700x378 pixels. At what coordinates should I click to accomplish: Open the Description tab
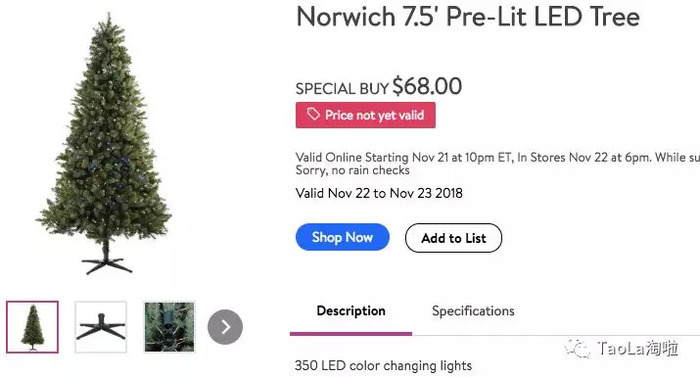[351, 311]
